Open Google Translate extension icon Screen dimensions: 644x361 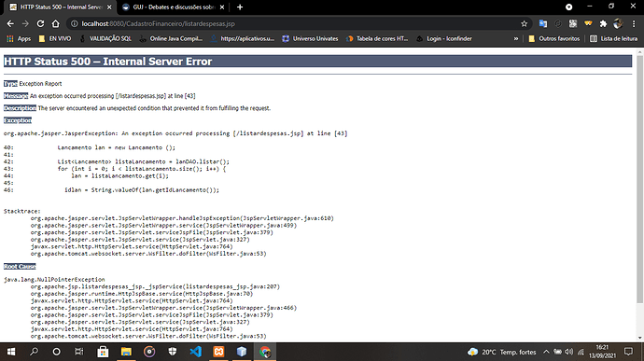click(543, 24)
